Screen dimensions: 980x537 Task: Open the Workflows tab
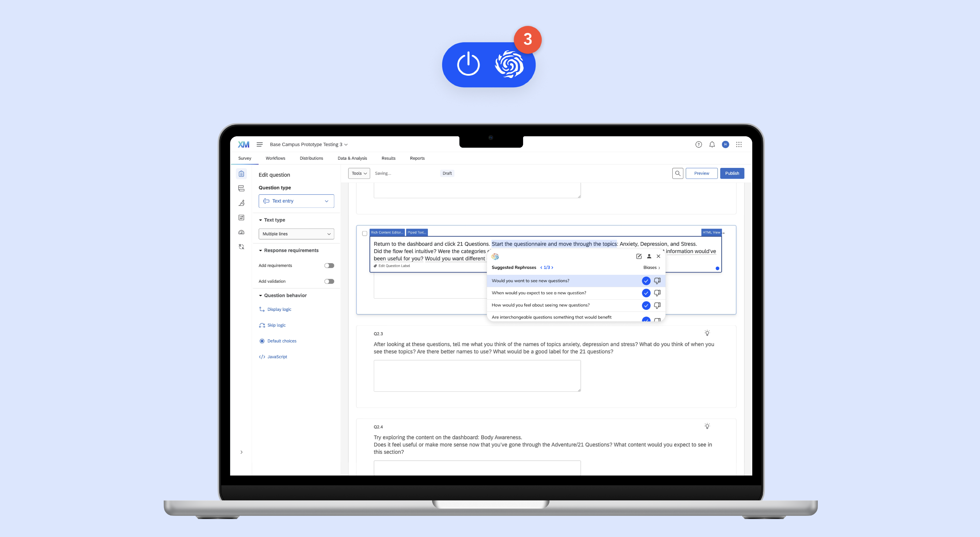(275, 158)
